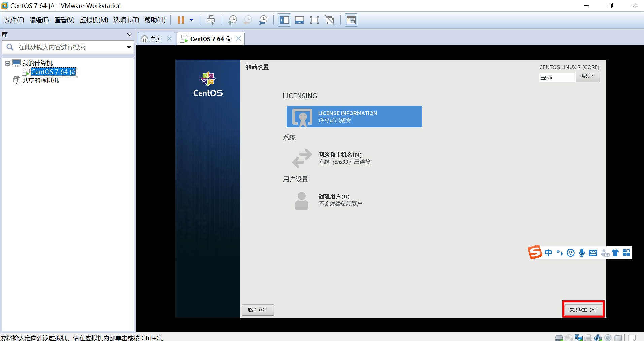Select 共享的虚拟机 in the library tree
The image size is (644, 341).
click(x=40, y=81)
